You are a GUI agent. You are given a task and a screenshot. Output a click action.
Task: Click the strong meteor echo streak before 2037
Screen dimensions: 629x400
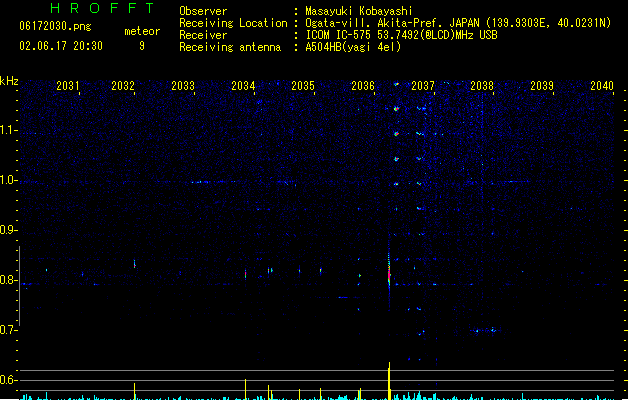[x=389, y=273]
